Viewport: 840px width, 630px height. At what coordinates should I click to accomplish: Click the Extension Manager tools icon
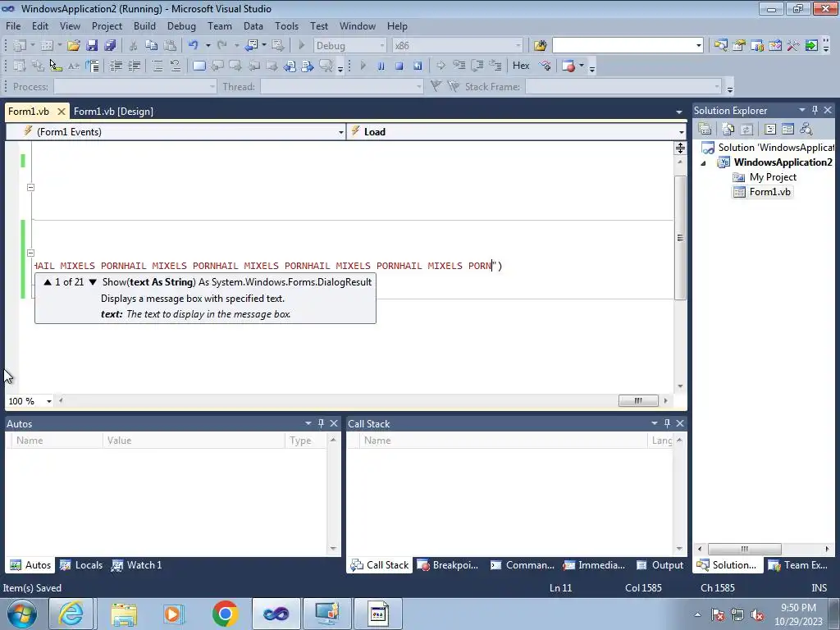[x=793, y=46]
